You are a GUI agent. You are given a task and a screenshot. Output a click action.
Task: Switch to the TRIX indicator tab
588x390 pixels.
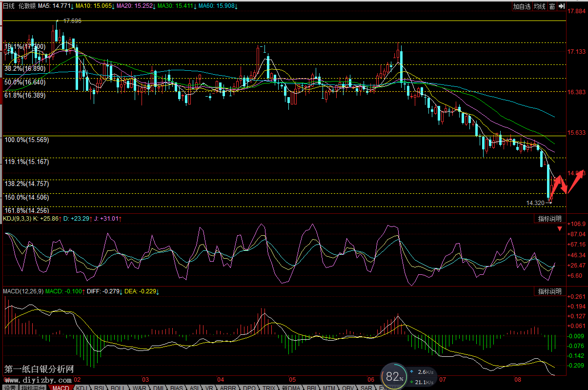pos(269,388)
